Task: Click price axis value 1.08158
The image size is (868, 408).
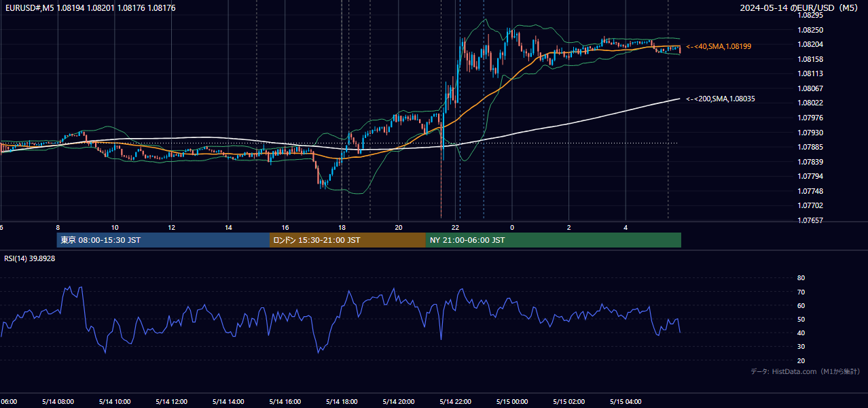Action: 810,59
